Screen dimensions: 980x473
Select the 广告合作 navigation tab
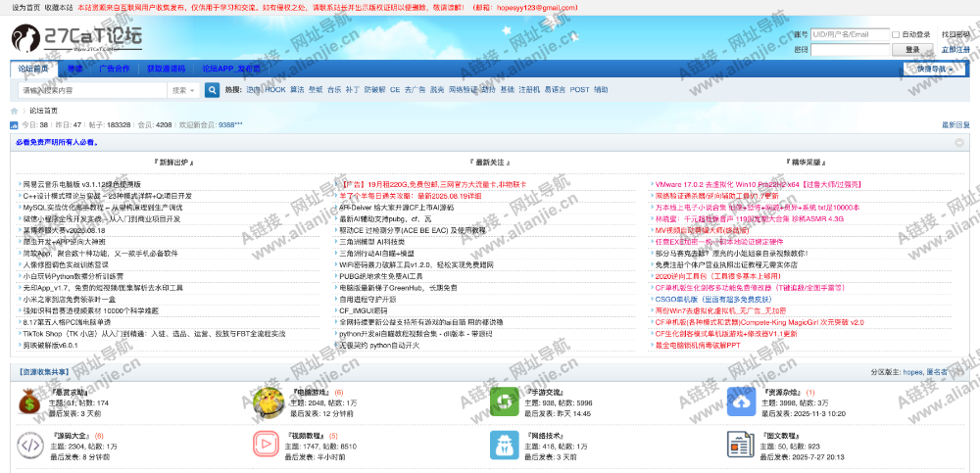click(x=114, y=70)
